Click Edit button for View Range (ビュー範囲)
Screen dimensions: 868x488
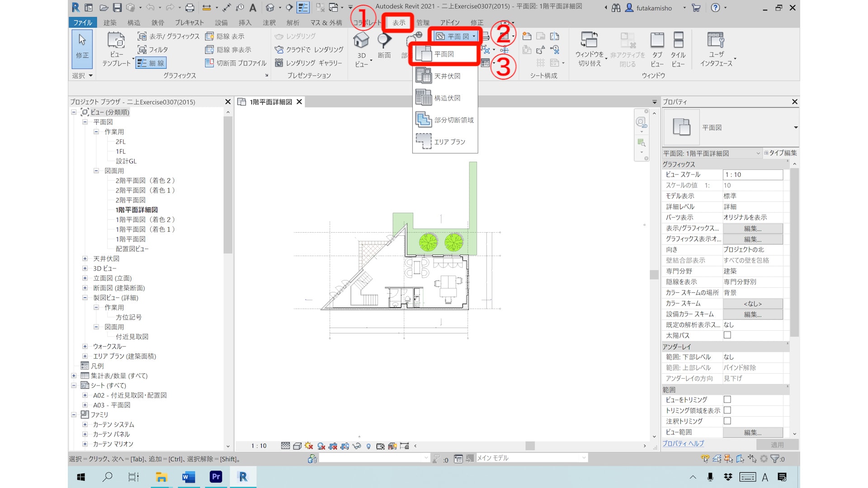(752, 432)
